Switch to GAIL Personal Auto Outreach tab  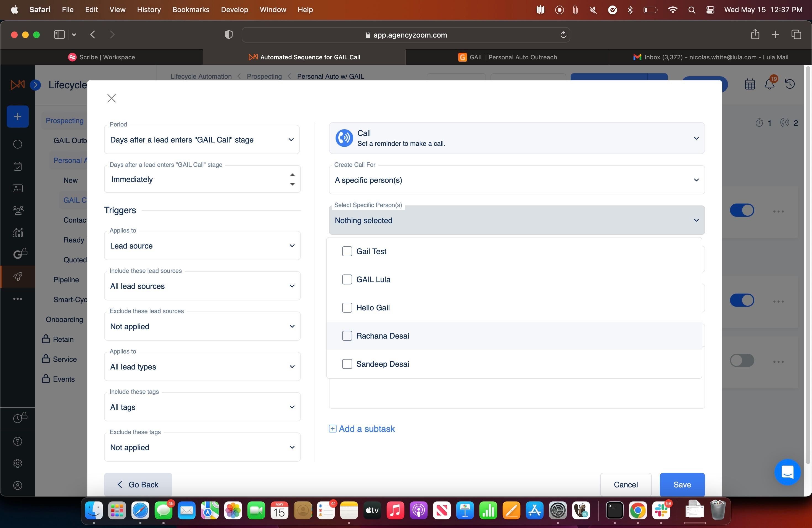coord(507,57)
